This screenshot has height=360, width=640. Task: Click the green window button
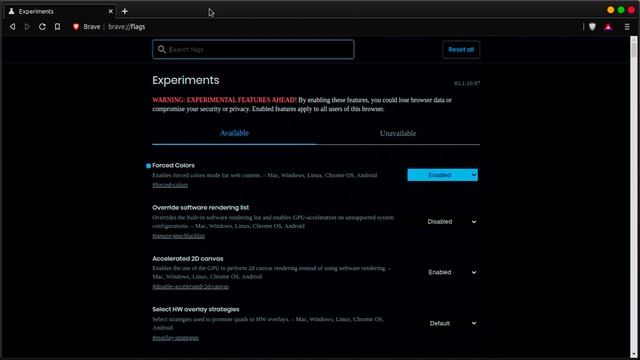coord(621,10)
